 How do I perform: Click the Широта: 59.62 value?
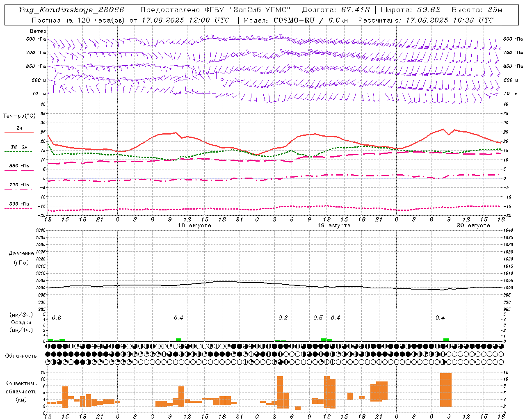[x=411, y=10]
